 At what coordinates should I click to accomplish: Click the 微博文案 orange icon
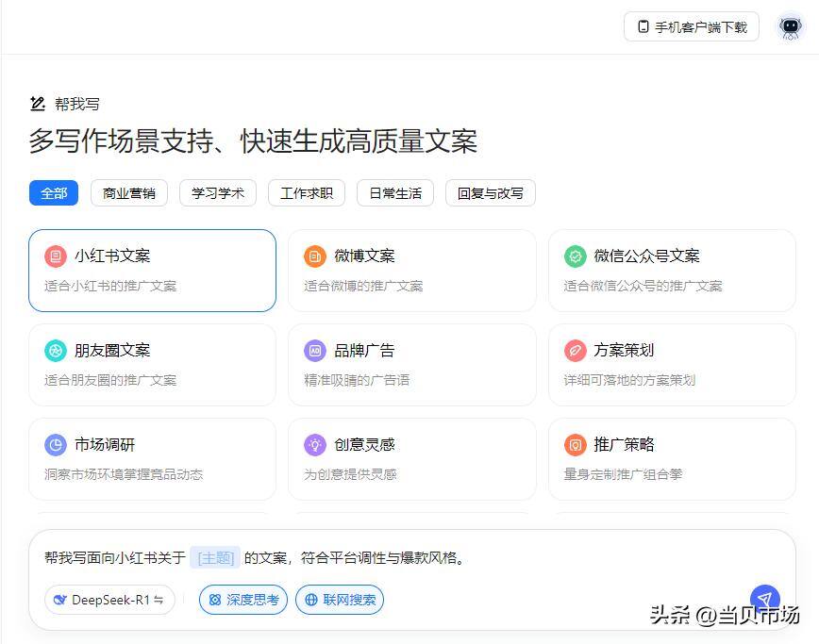point(314,256)
